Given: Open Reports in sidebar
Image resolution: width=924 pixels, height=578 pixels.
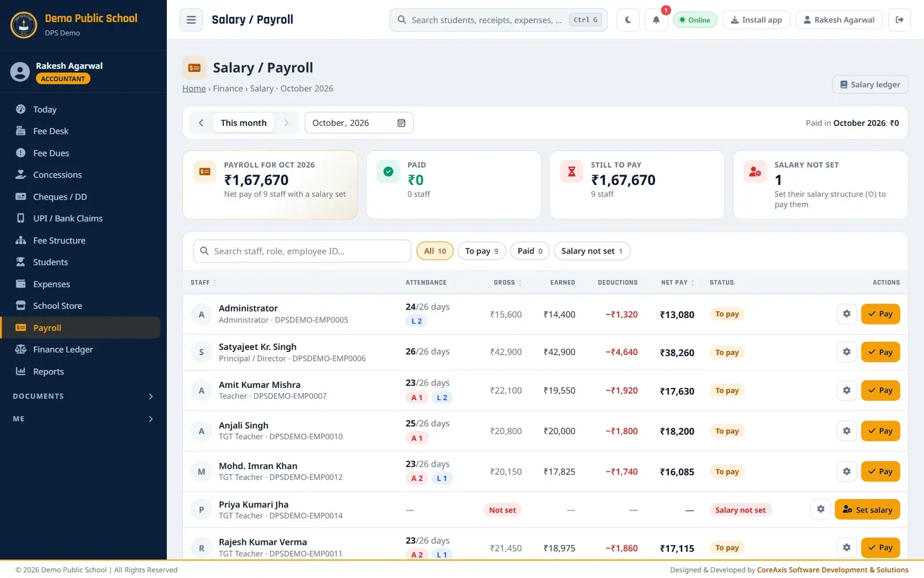Looking at the screenshot, I should (80, 371).
